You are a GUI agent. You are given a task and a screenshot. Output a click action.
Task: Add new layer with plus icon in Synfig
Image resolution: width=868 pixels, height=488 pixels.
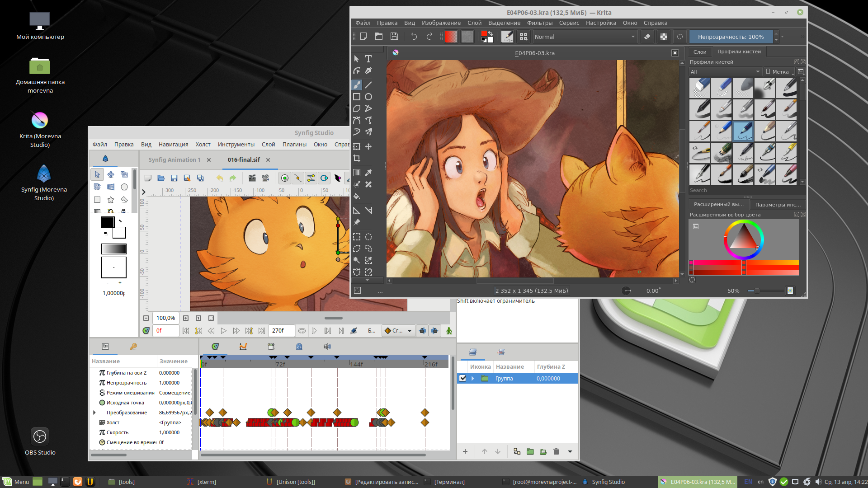point(465,451)
